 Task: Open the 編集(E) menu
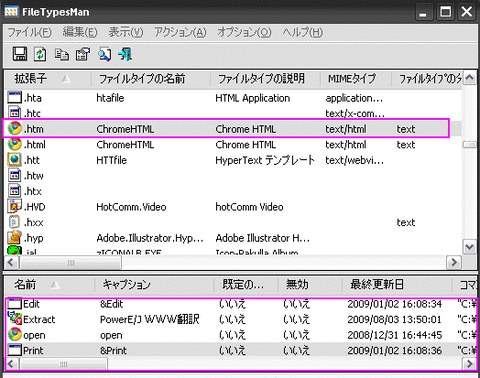point(80,32)
